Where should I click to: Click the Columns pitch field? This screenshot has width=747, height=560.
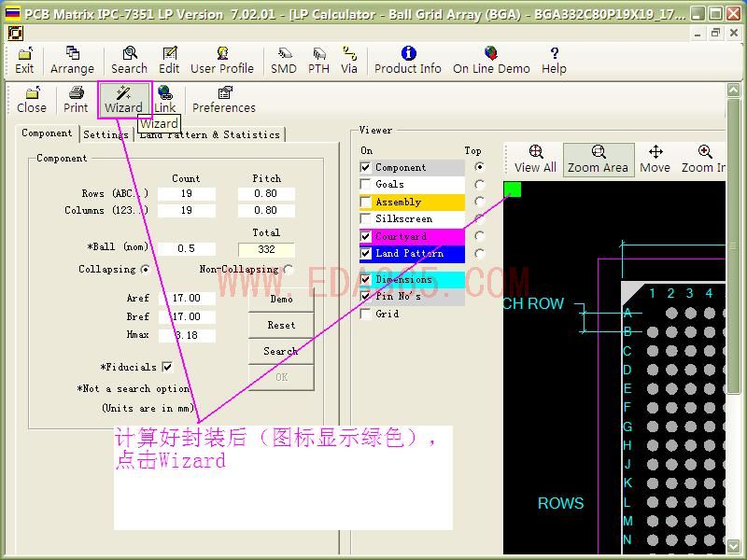266,211
